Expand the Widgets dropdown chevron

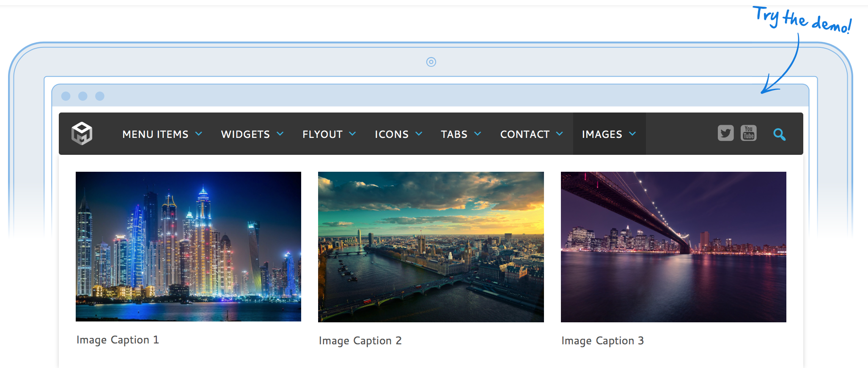coord(280,134)
